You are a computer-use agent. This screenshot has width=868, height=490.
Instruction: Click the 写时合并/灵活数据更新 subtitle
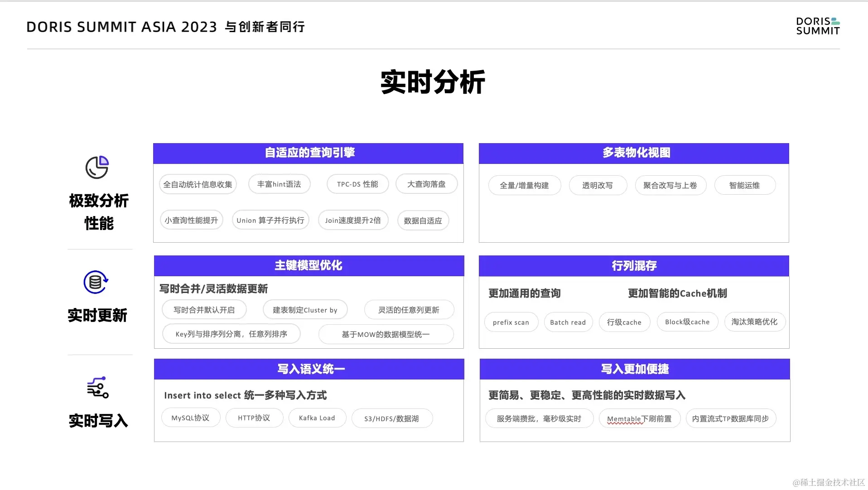[213, 288]
